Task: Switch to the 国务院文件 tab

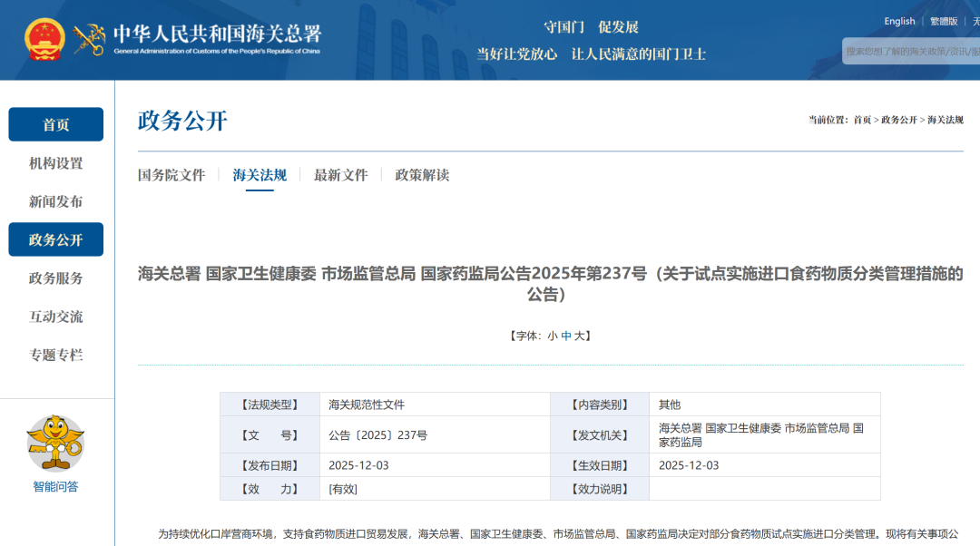Action: pyautogui.click(x=171, y=175)
